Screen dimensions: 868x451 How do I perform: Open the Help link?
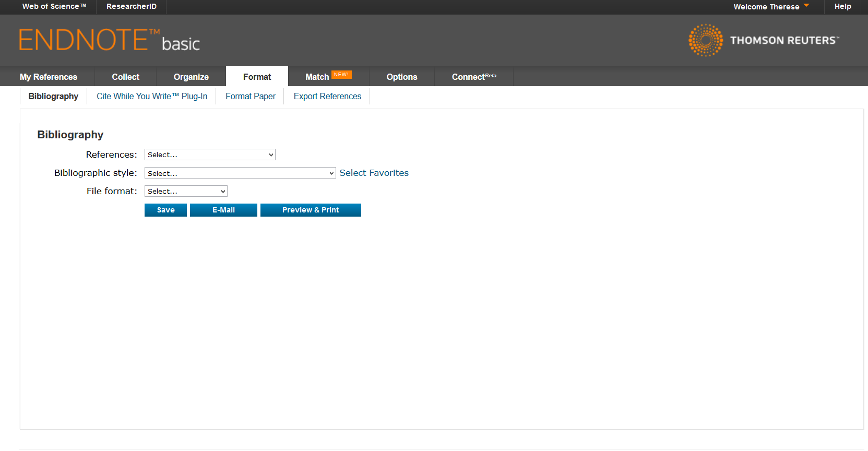coord(843,6)
